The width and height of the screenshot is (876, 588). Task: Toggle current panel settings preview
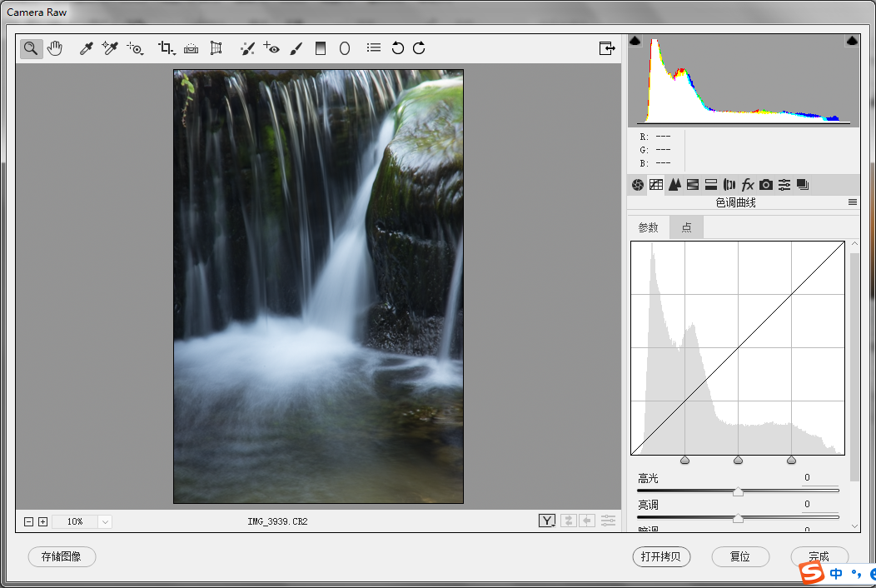[608, 521]
